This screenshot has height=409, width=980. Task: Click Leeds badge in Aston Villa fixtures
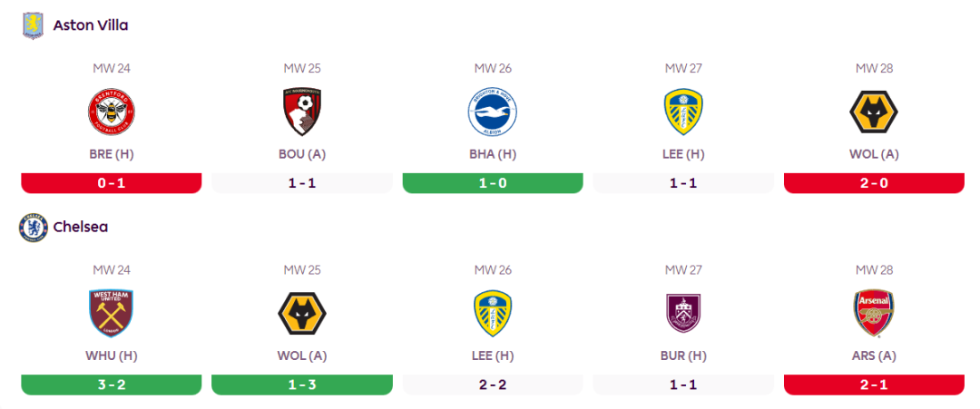click(683, 112)
